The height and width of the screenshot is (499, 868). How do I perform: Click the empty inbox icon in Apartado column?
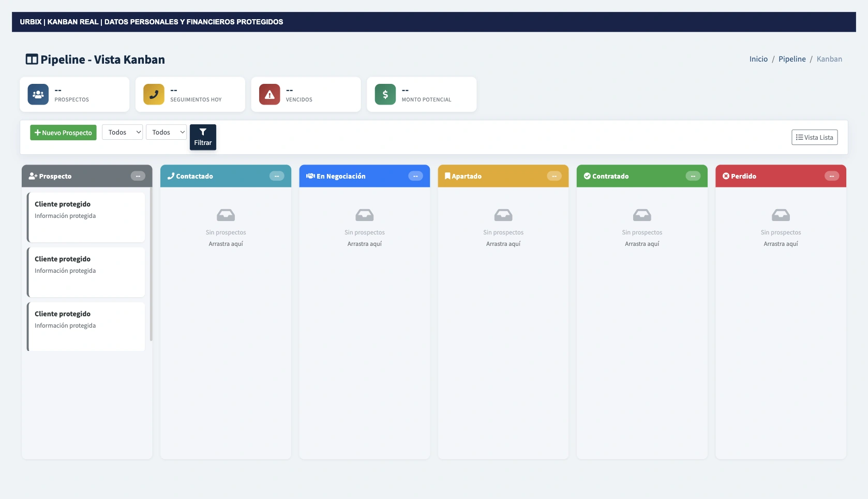click(x=503, y=215)
